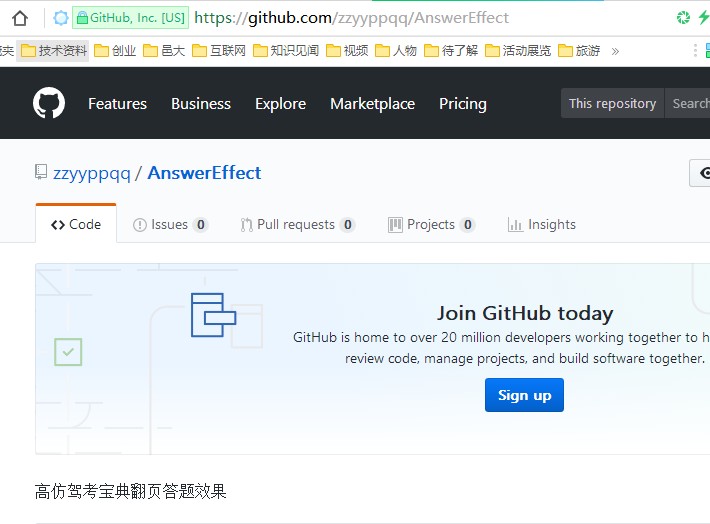
Task: Click the browser home icon
Action: 20,18
